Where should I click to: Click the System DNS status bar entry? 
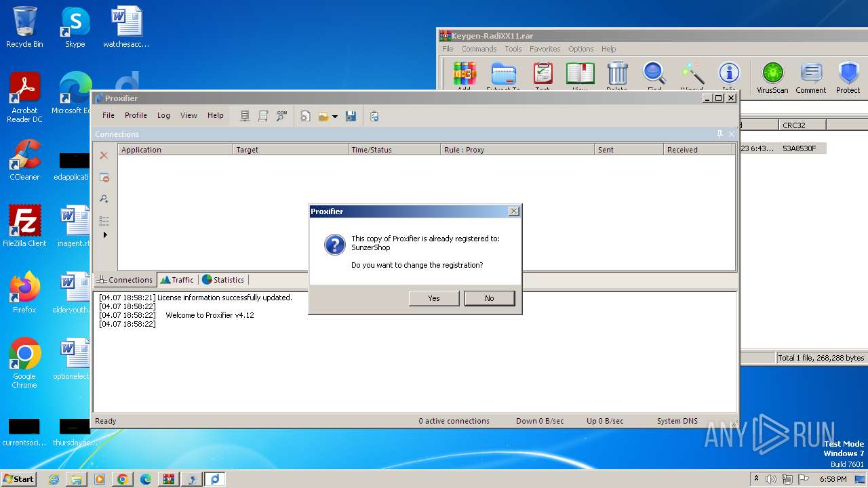click(x=677, y=421)
